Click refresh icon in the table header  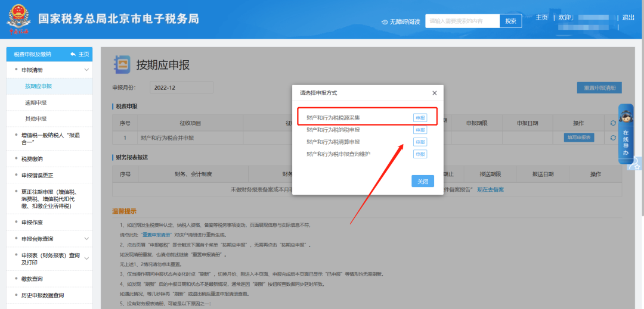point(613,123)
